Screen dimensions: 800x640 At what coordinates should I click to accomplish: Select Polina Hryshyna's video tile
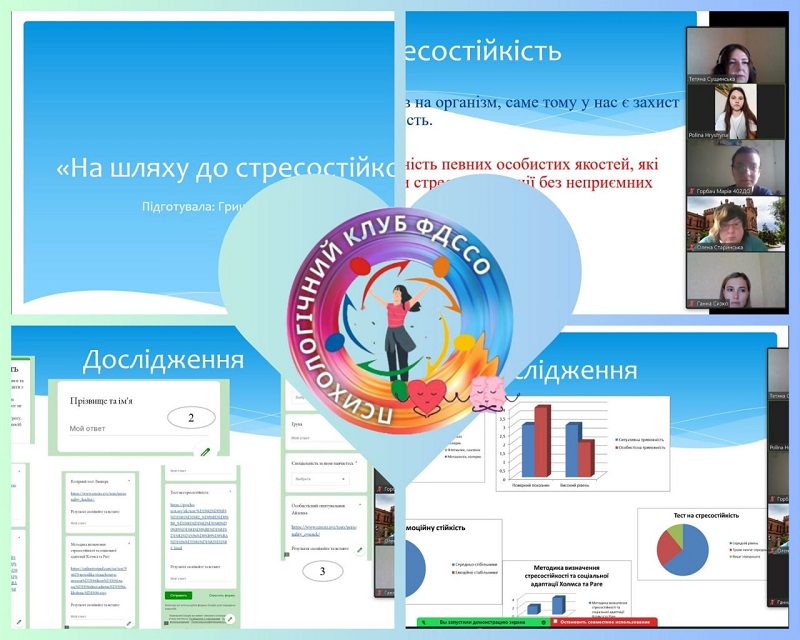[736, 112]
